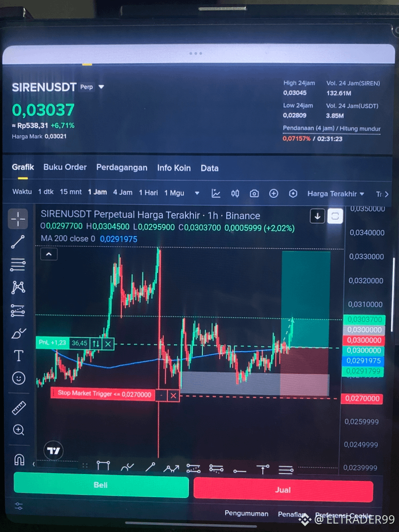Close the PnL position line

(108, 344)
